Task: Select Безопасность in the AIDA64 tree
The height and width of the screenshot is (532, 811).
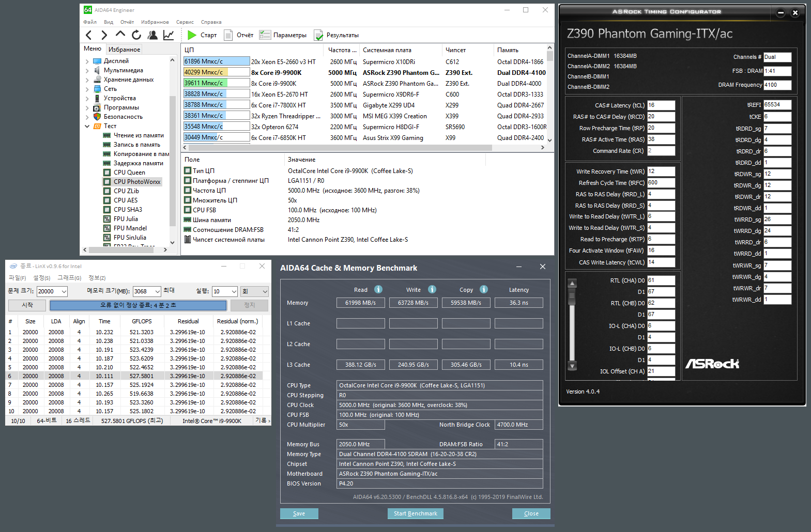Action: (x=123, y=117)
